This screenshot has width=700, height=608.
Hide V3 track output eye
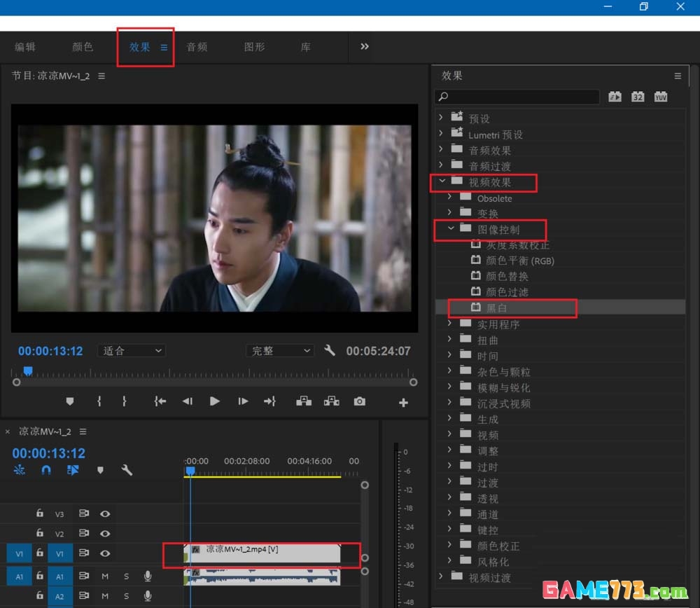105,513
